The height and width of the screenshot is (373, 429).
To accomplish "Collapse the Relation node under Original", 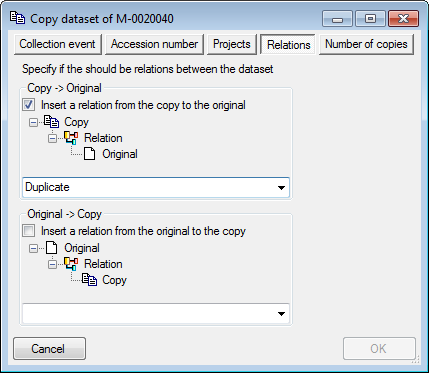I will coord(52,265).
